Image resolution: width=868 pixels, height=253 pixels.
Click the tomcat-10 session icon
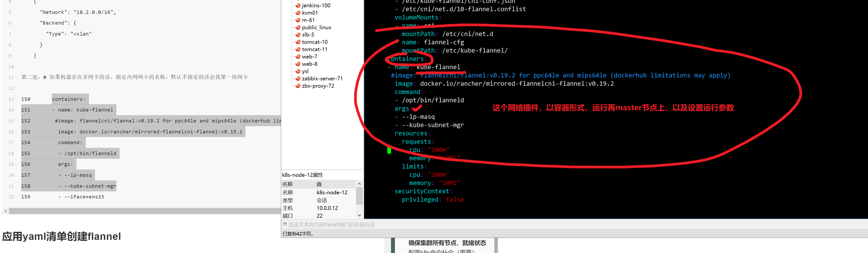pos(298,42)
